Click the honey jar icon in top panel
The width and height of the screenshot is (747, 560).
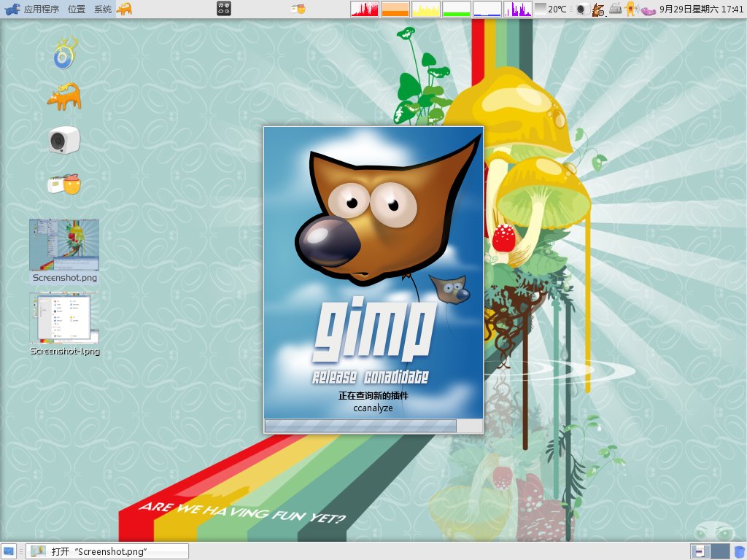298,9
